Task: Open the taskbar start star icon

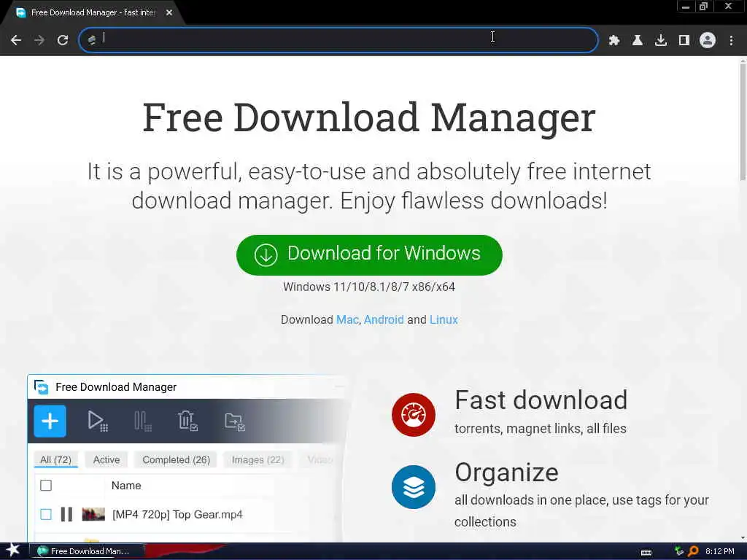Action: pyautogui.click(x=13, y=551)
